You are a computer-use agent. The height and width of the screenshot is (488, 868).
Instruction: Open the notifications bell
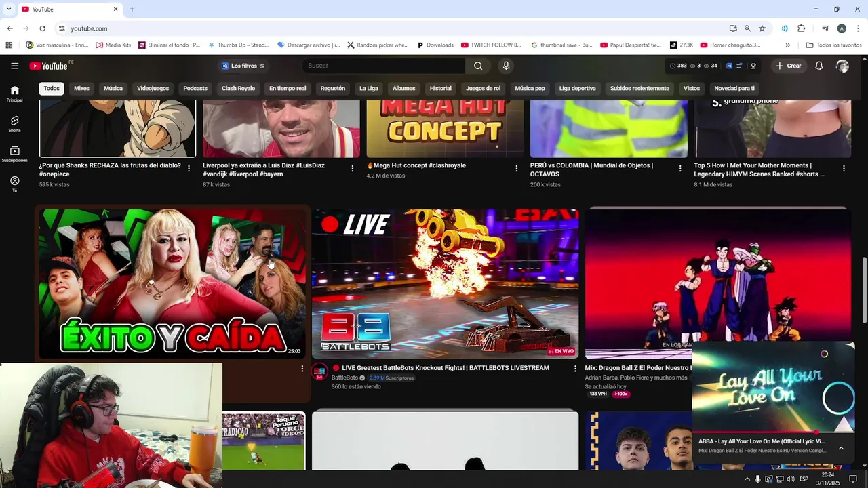point(818,66)
